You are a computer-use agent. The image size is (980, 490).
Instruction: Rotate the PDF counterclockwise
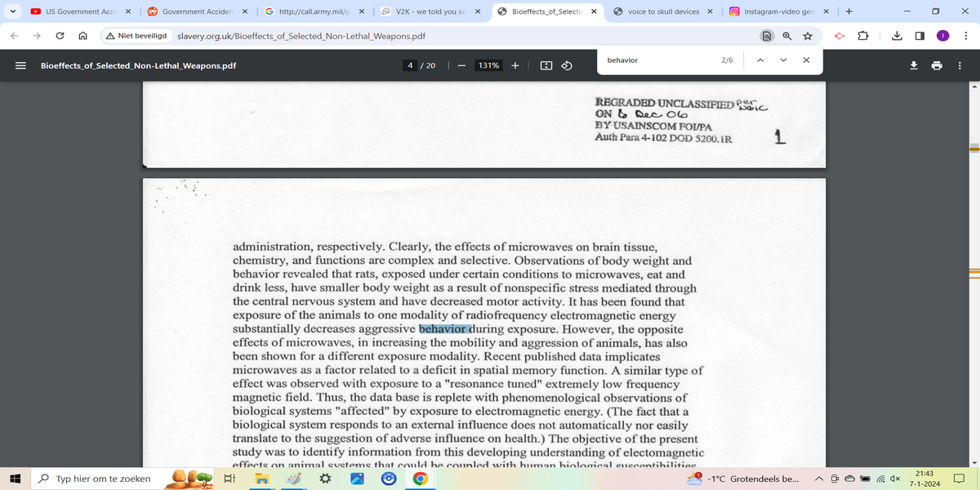[566, 65]
